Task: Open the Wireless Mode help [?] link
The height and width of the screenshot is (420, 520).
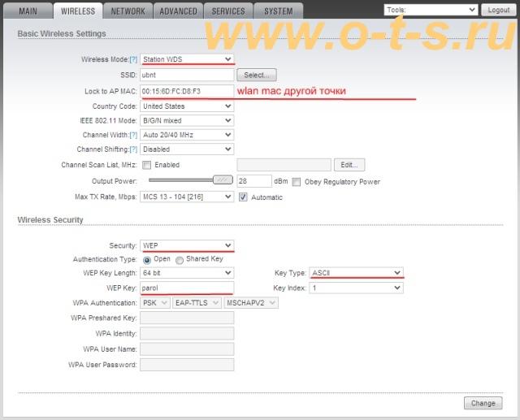Action: pyautogui.click(x=133, y=59)
